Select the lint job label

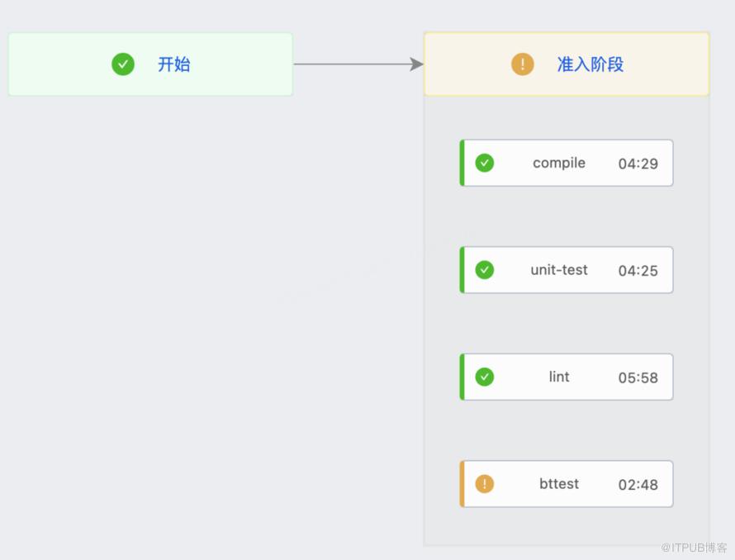point(559,377)
